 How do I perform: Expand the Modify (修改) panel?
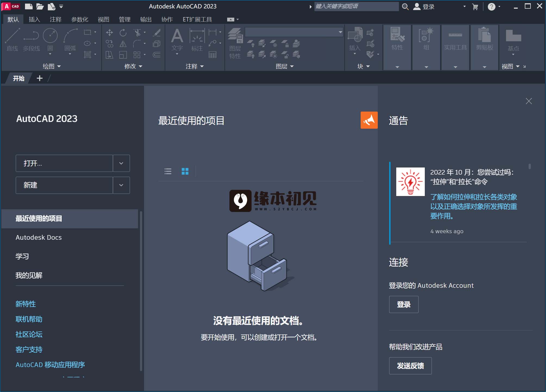point(133,66)
